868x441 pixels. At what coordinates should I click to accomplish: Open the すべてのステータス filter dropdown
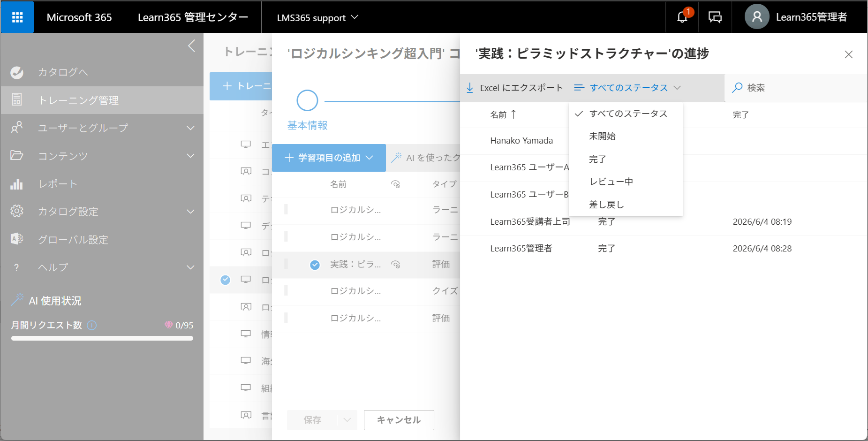click(x=627, y=88)
